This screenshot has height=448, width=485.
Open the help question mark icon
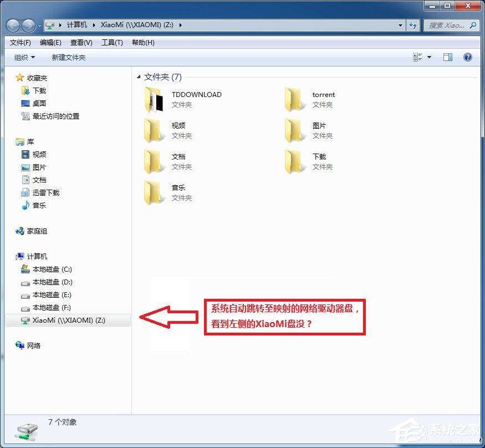coord(468,57)
